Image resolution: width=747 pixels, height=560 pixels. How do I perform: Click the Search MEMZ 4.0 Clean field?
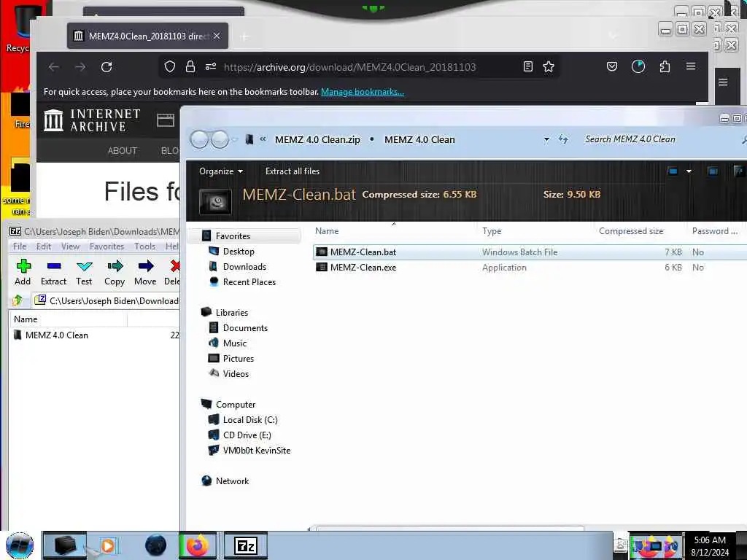pos(659,139)
